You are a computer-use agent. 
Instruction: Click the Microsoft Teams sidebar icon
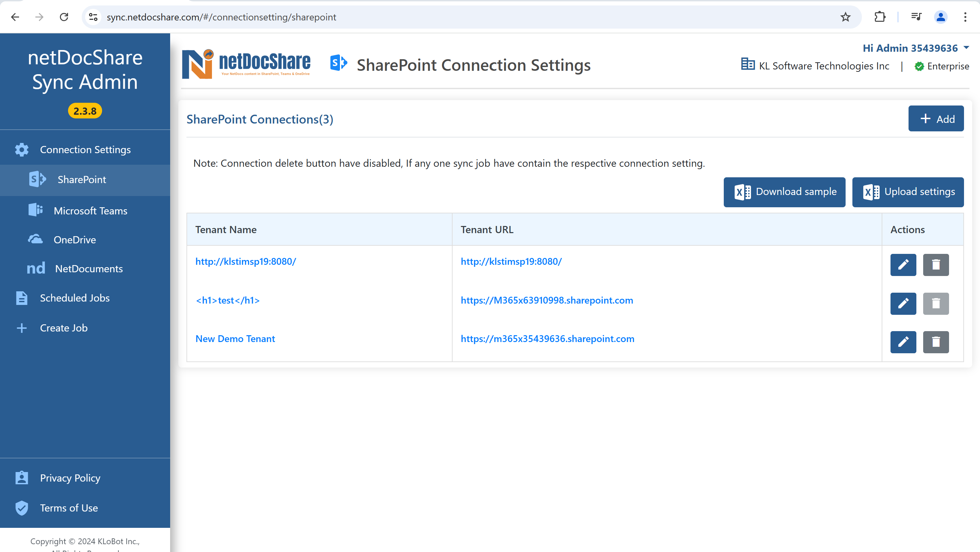(x=35, y=210)
